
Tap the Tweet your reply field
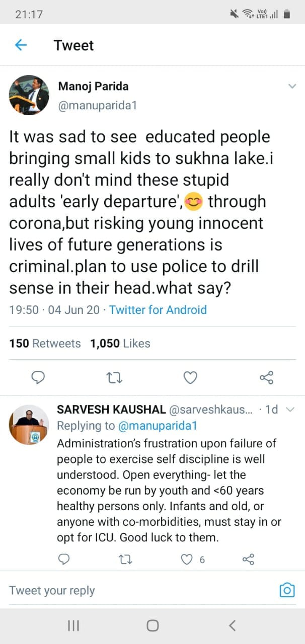51,590
